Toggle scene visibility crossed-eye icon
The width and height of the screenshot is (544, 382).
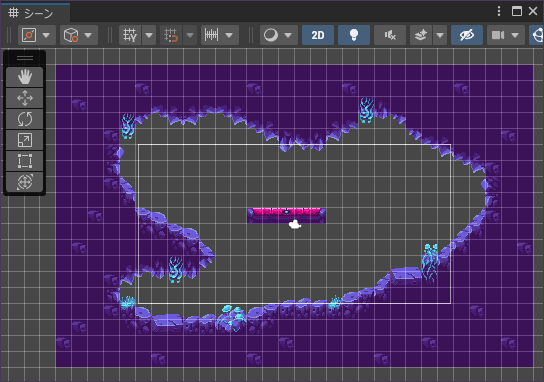467,35
